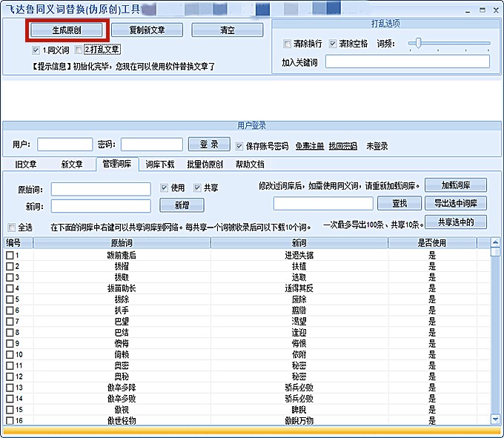Open the 免费注册 link
Screen dimensions: 504x438
click(x=310, y=147)
